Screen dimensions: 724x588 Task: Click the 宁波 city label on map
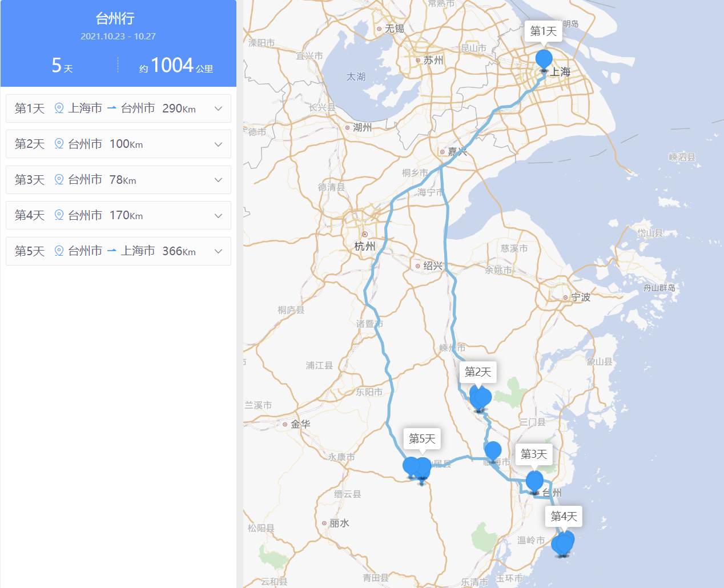581,297
